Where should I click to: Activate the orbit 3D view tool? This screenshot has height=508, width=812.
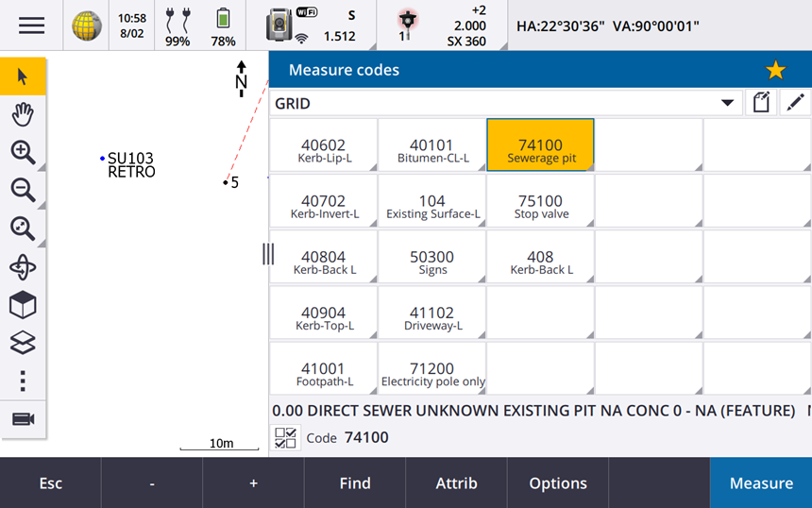(x=23, y=267)
